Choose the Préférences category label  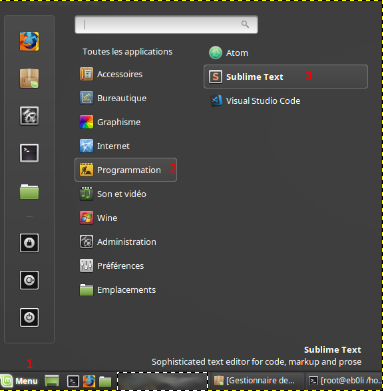[120, 266]
